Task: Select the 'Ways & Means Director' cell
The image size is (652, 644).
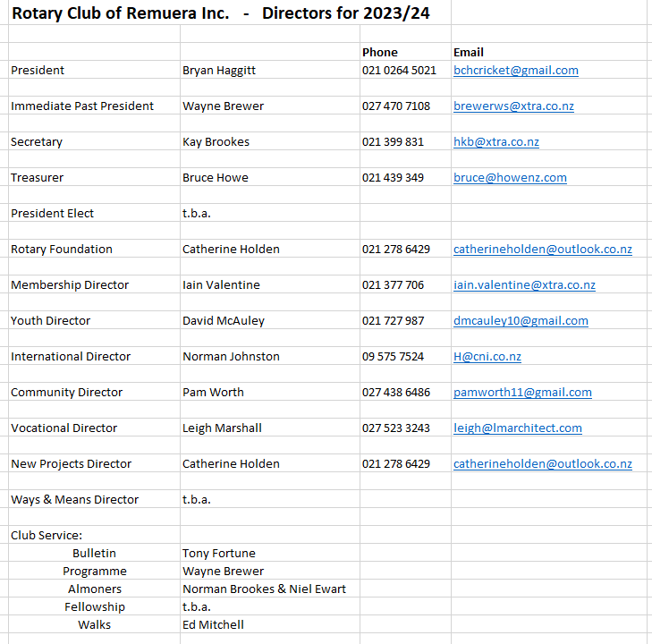Action: coord(94,499)
